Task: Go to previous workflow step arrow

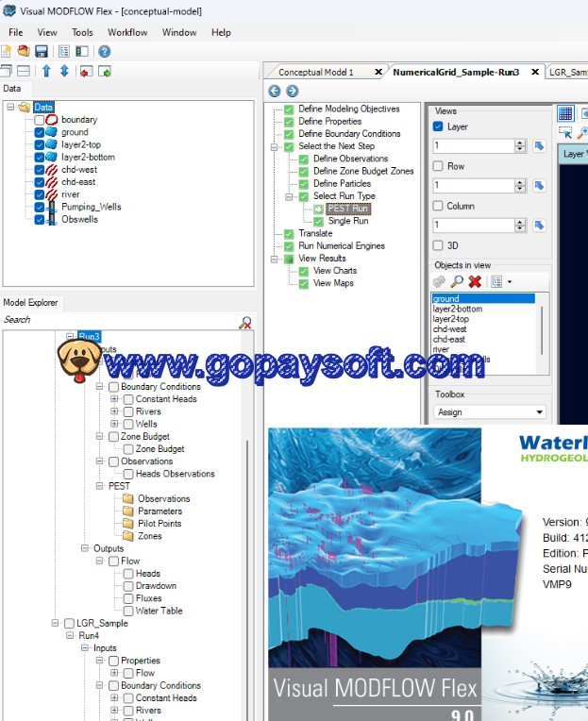Action: [x=275, y=91]
